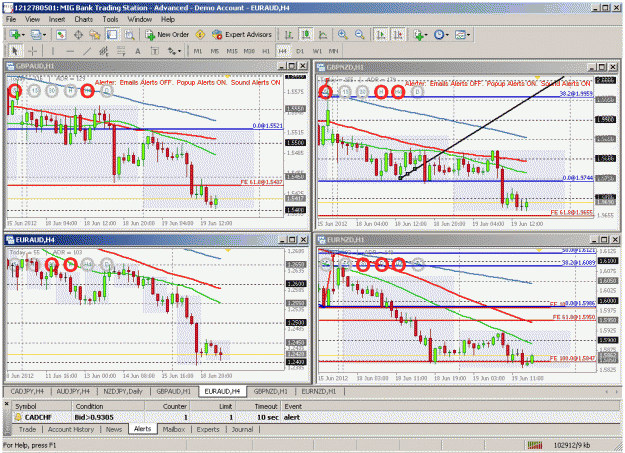Expand the Periods dropdown arrow

[x=447, y=35]
